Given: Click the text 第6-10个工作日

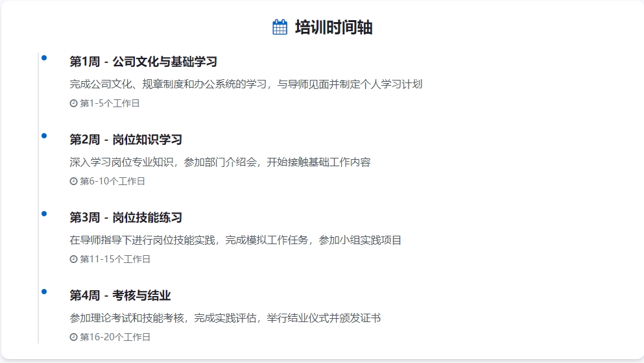Looking at the screenshot, I should pyautogui.click(x=112, y=181).
